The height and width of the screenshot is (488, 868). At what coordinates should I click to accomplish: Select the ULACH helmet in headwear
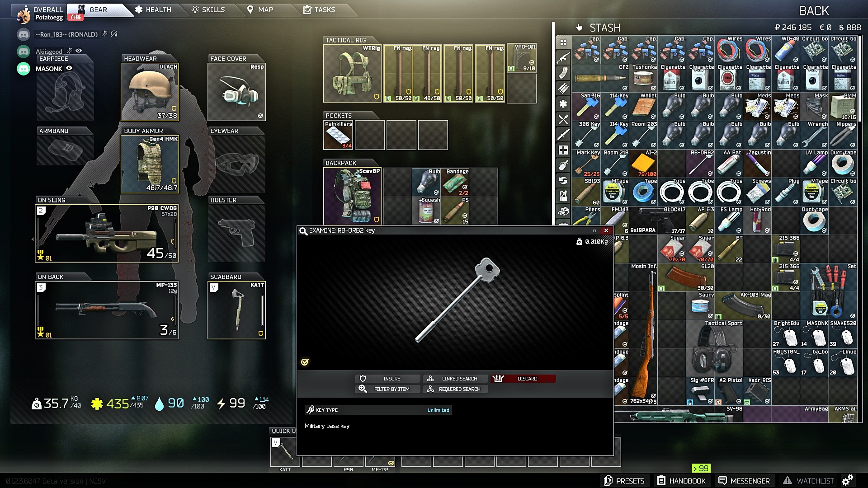point(150,92)
